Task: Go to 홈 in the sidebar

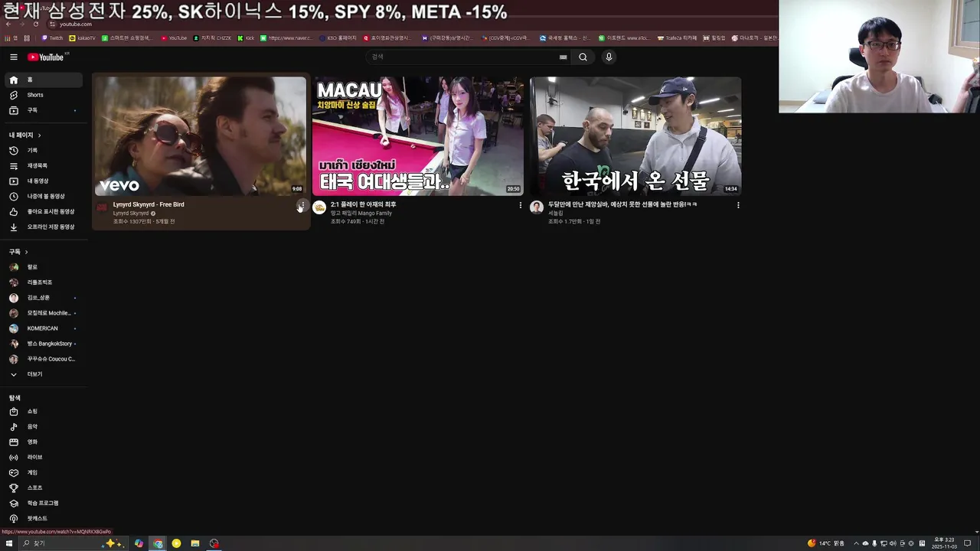Action: coord(44,80)
